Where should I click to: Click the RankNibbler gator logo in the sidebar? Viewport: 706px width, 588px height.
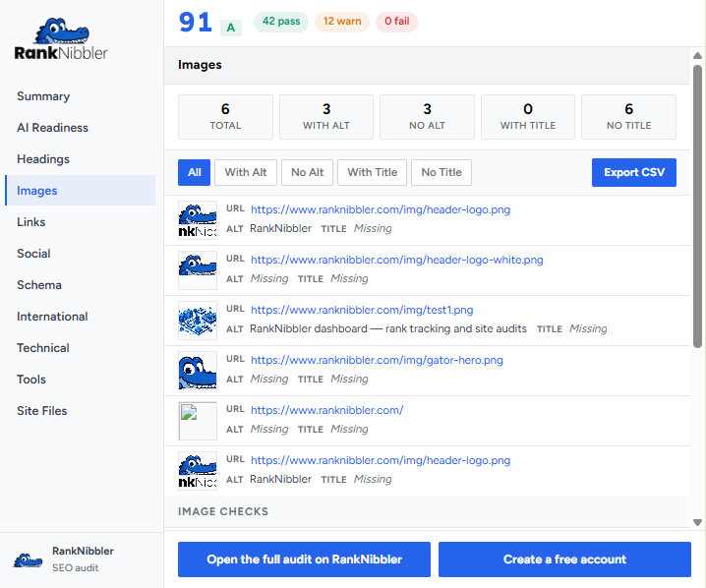pyautogui.click(x=61, y=39)
